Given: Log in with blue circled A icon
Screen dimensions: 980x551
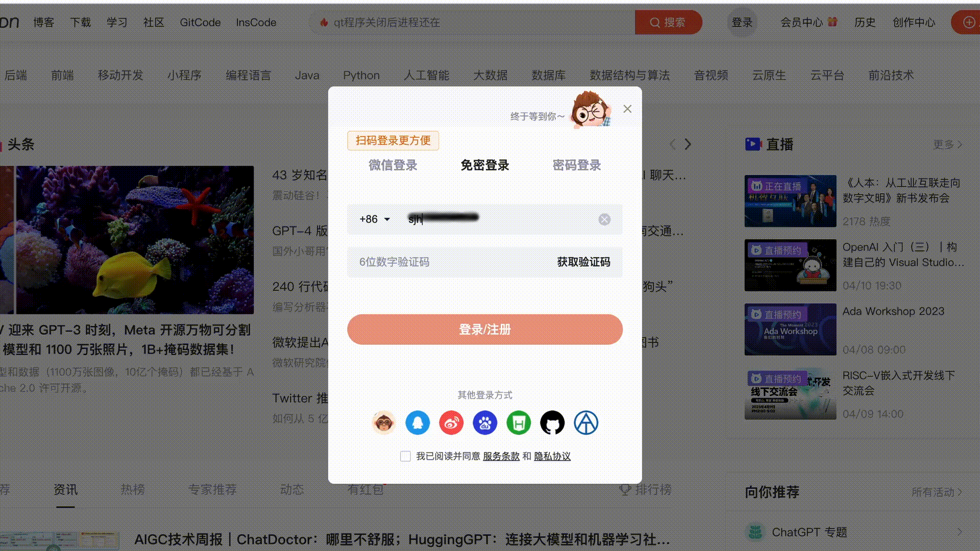Looking at the screenshot, I should click(586, 423).
